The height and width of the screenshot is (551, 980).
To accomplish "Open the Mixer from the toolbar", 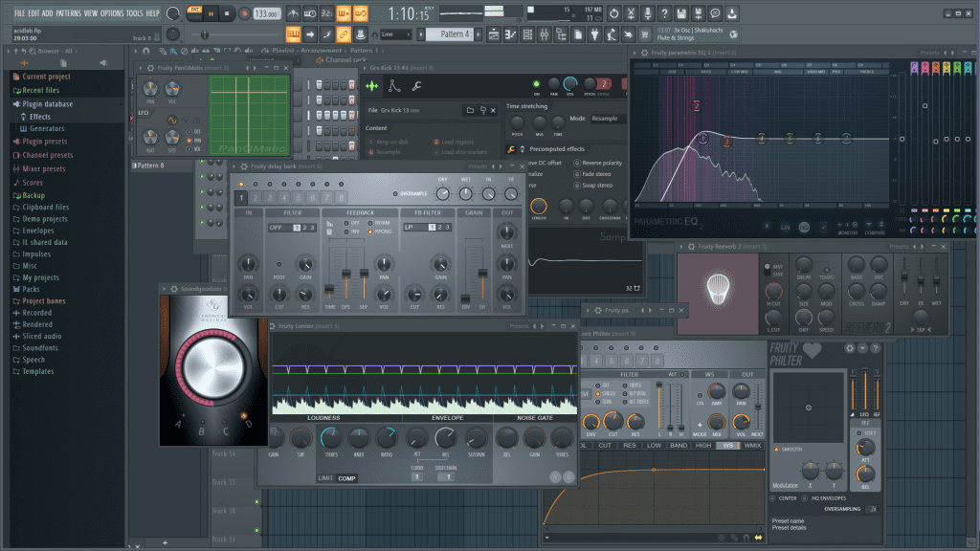I will pyautogui.click(x=544, y=33).
